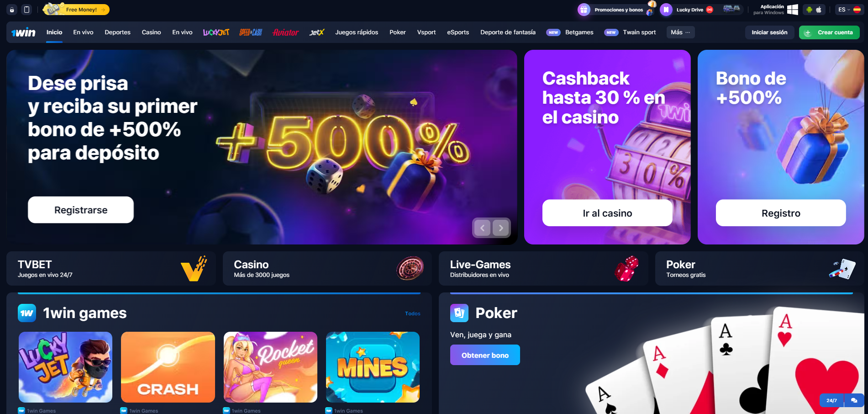Go to next banner slide arrow
868x414 pixels.
(x=501, y=228)
